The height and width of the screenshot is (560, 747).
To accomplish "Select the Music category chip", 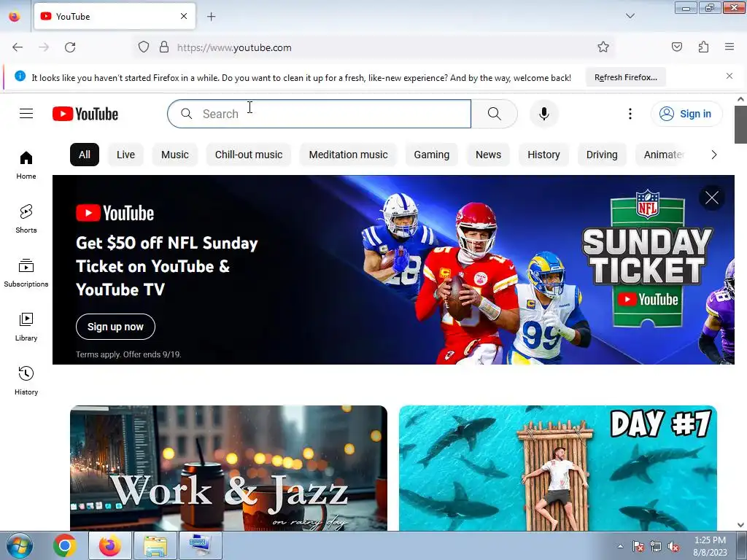I will (x=175, y=155).
